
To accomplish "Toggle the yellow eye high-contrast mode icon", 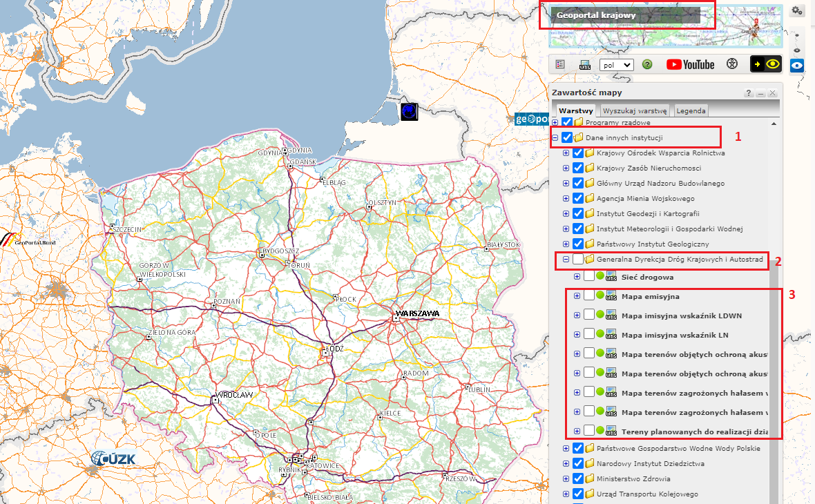I will pyautogui.click(x=766, y=64).
